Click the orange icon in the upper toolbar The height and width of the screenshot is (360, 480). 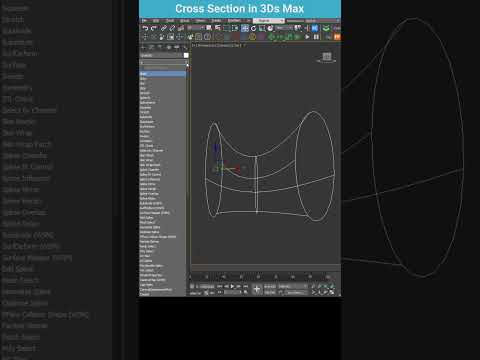click(x=337, y=37)
